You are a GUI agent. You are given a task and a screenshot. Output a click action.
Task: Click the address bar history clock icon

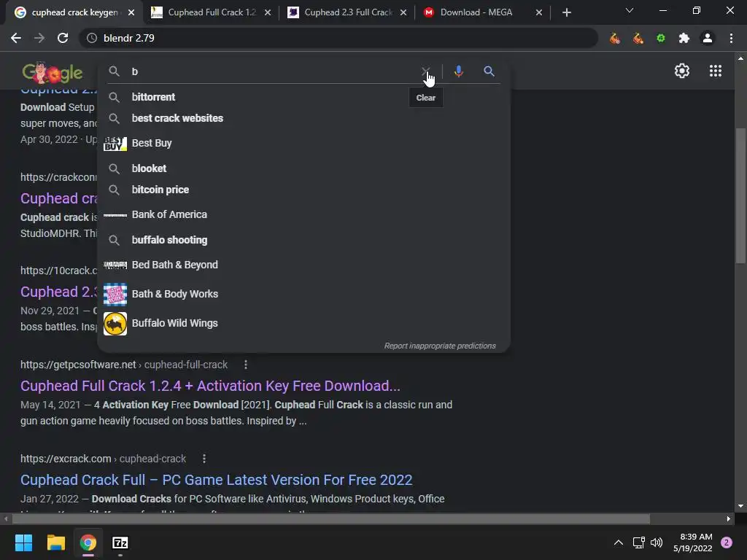point(92,38)
